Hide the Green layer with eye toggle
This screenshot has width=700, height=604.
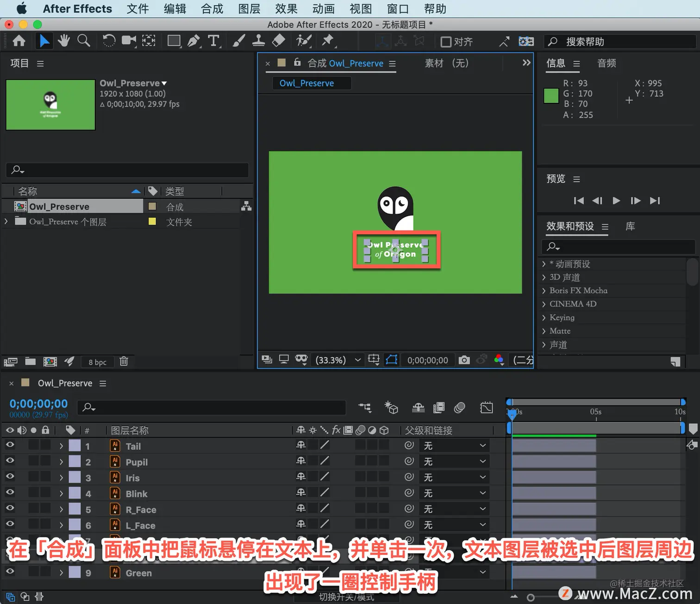[10, 572]
